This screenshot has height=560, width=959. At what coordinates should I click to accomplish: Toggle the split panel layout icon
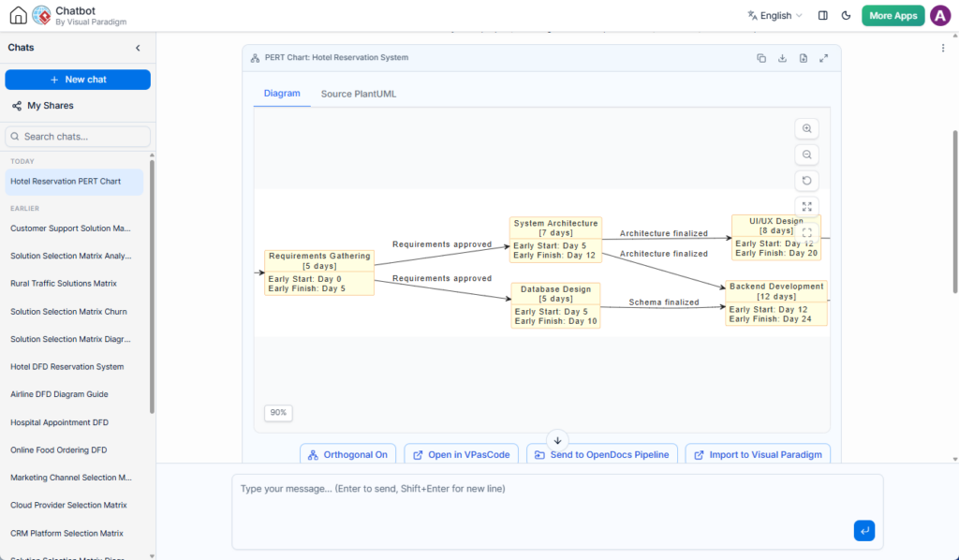[x=822, y=16]
